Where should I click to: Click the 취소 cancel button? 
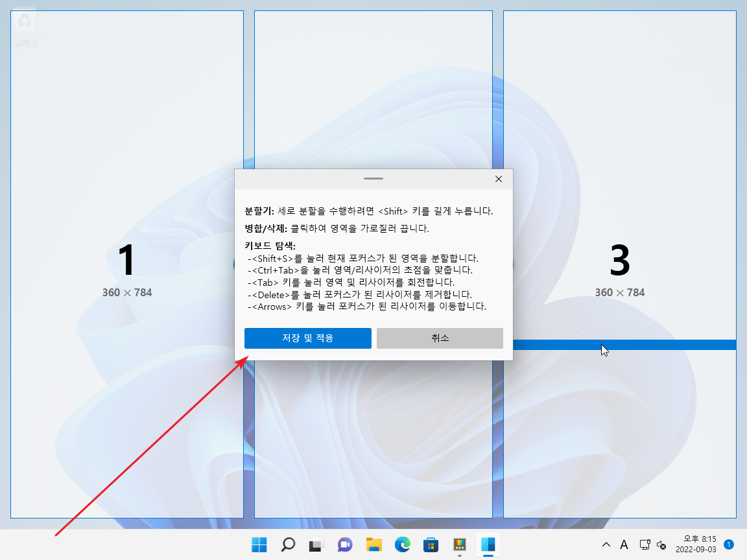click(440, 338)
